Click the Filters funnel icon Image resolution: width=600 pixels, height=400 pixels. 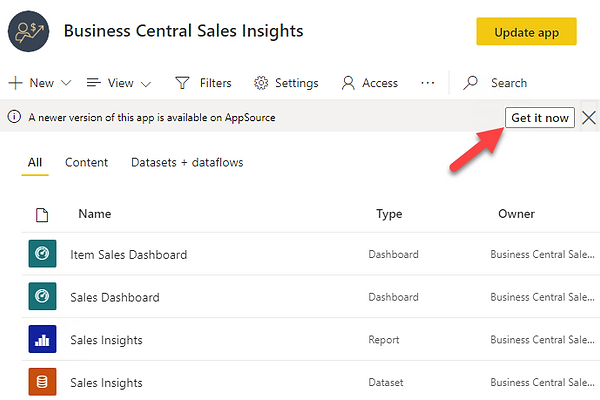[182, 83]
